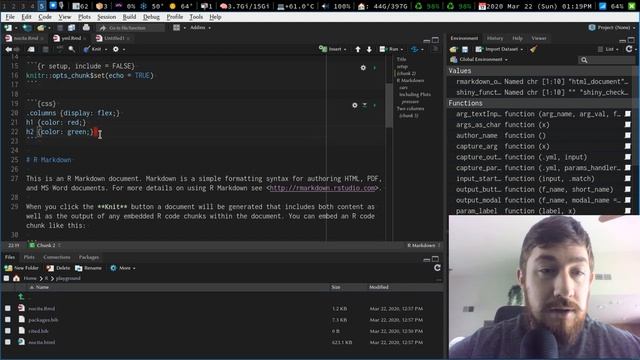Open the More dropdown in Files pane
The height and width of the screenshot is (360, 640).
pyautogui.click(x=122, y=268)
